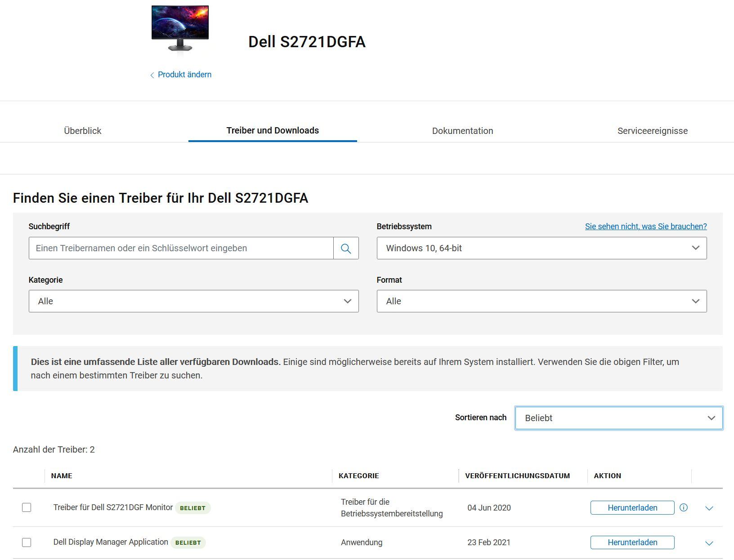Click the AKTION column header
Screen dimensions: 734x560
(x=607, y=476)
